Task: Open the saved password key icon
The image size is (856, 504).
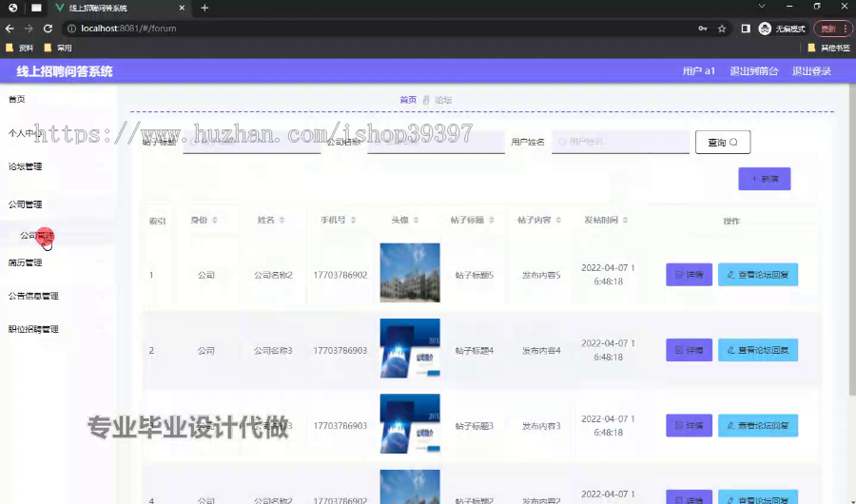Action: [x=703, y=29]
